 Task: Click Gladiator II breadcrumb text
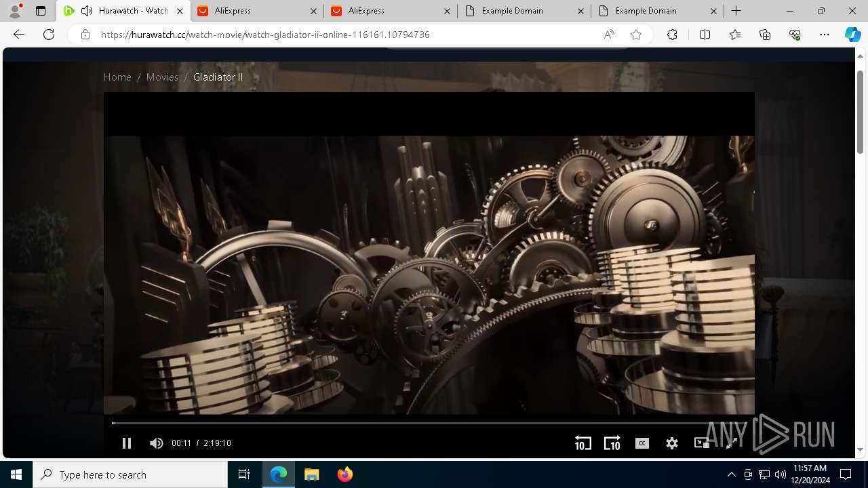pos(218,77)
